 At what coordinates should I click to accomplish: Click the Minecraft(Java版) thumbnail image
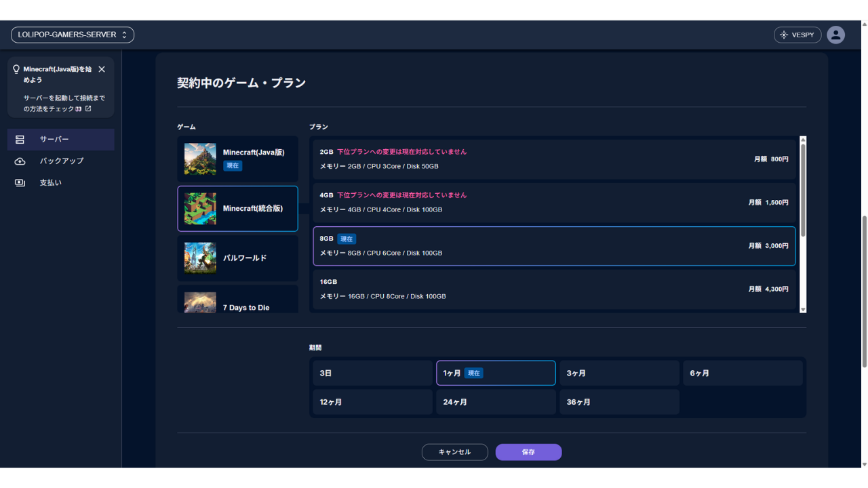click(200, 159)
